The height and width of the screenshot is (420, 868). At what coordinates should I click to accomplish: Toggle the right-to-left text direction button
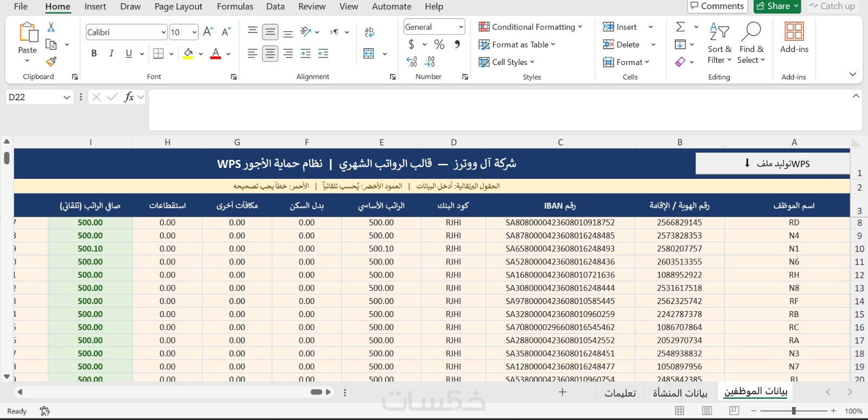tap(334, 32)
